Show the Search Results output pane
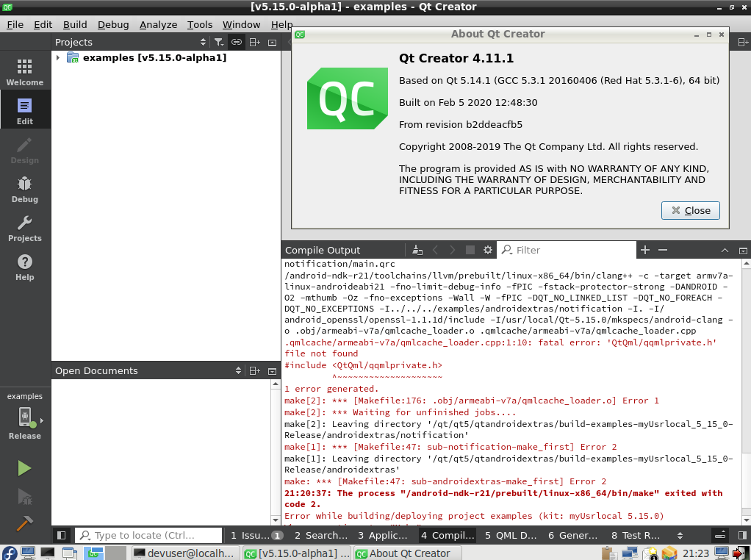 coord(321,535)
